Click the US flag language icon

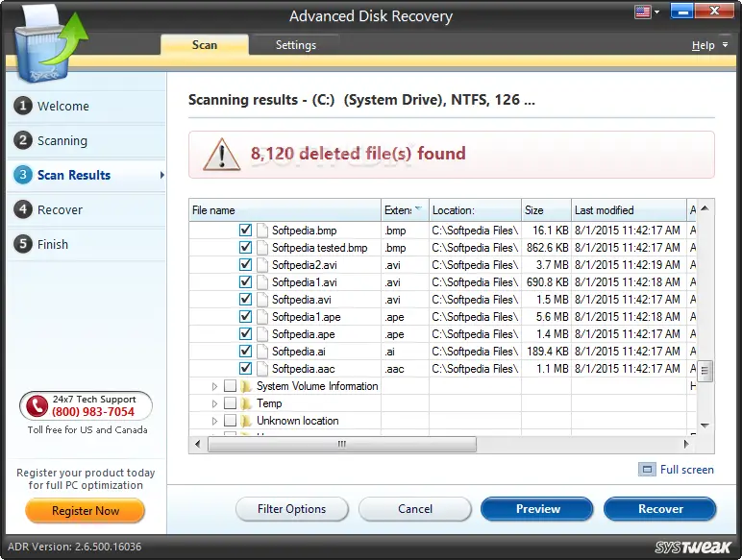(x=642, y=12)
